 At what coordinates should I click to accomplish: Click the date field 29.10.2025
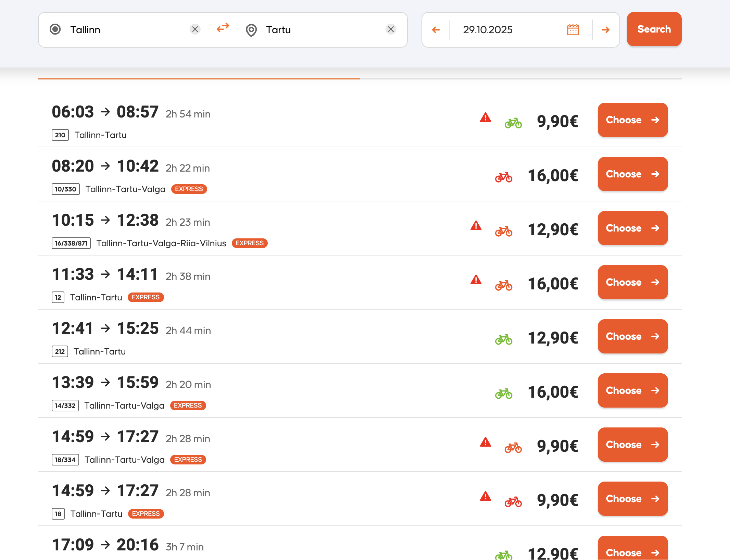(488, 30)
